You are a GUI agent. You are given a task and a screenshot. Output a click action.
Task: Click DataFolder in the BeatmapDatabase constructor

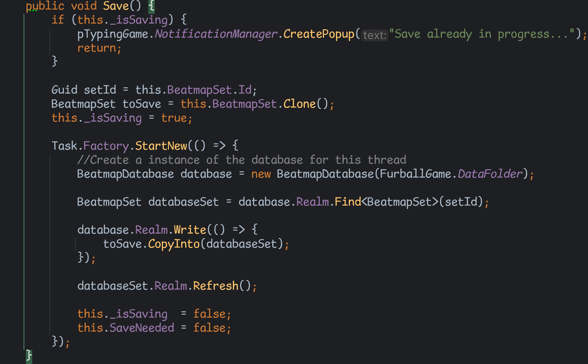tap(490, 174)
